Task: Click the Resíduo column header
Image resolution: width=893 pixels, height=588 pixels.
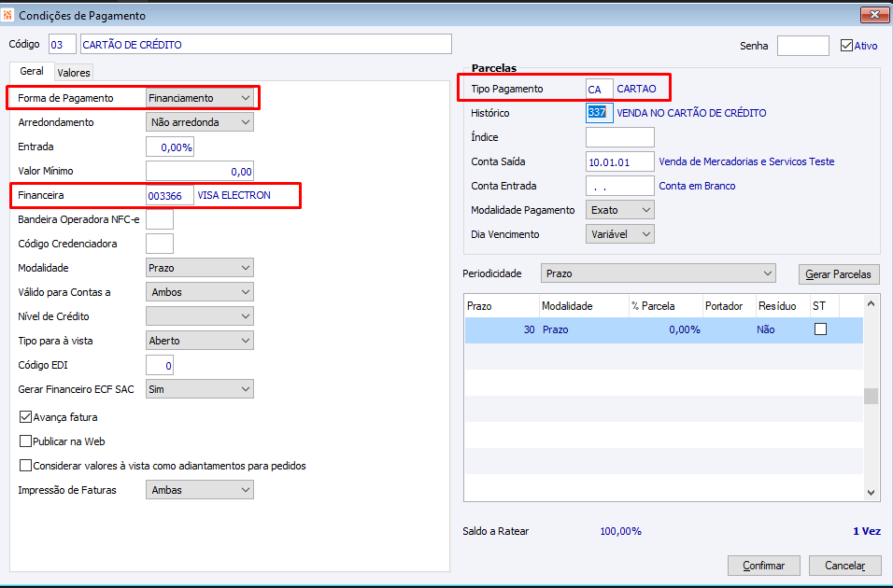Action: point(783,306)
